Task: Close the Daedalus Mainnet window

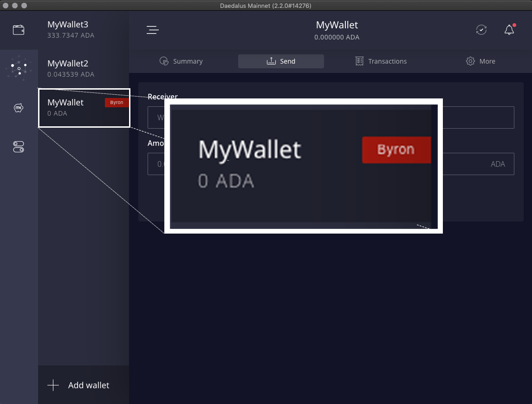Action: [x=6, y=6]
